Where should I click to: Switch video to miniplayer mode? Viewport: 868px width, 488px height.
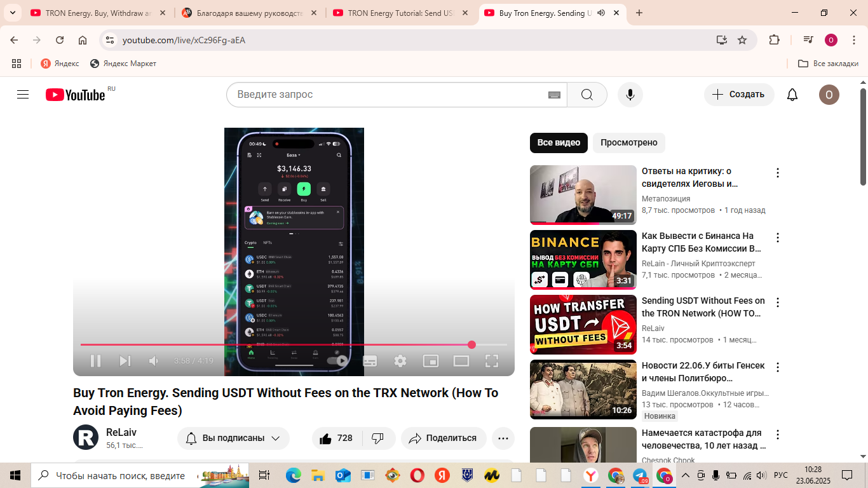[x=431, y=361]
